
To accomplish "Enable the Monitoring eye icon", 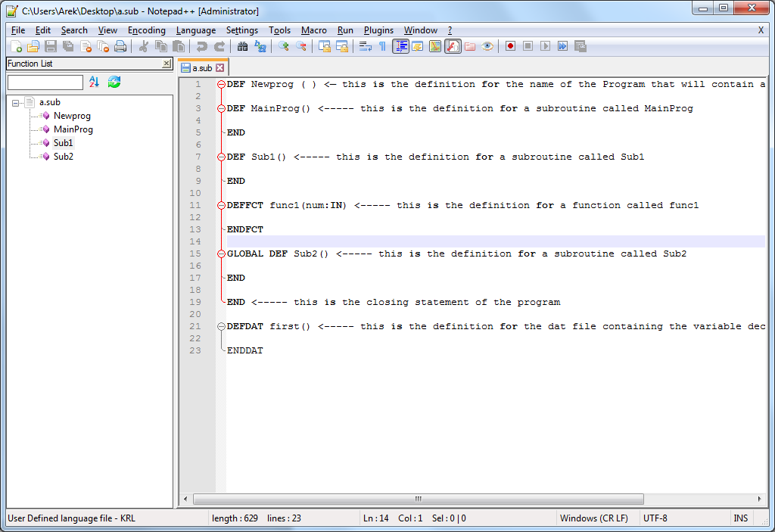I will [487, 46].
